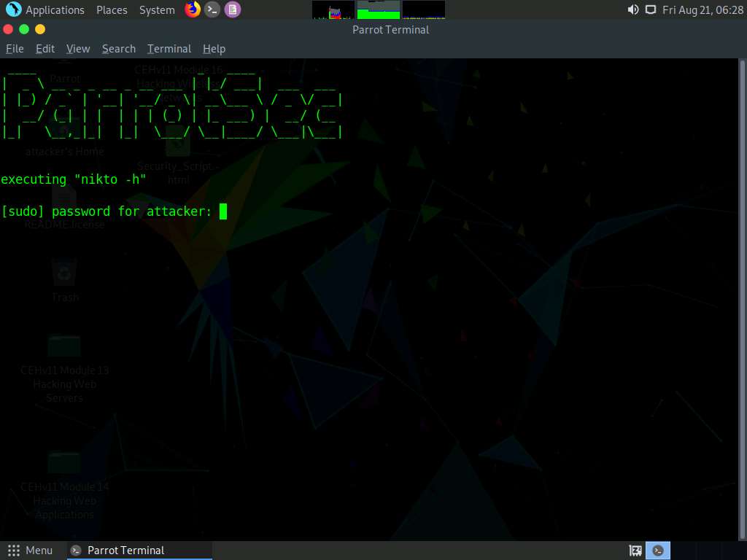Image resolution: width=747 pixels, height=560 pixels.
Task: Launch the terminal from the top panel icon
Action: (x=212, y=9)
